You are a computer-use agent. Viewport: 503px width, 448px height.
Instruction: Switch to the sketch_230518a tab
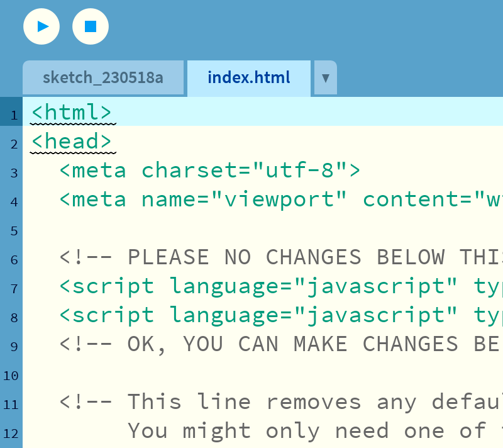[x=103, y=78]
